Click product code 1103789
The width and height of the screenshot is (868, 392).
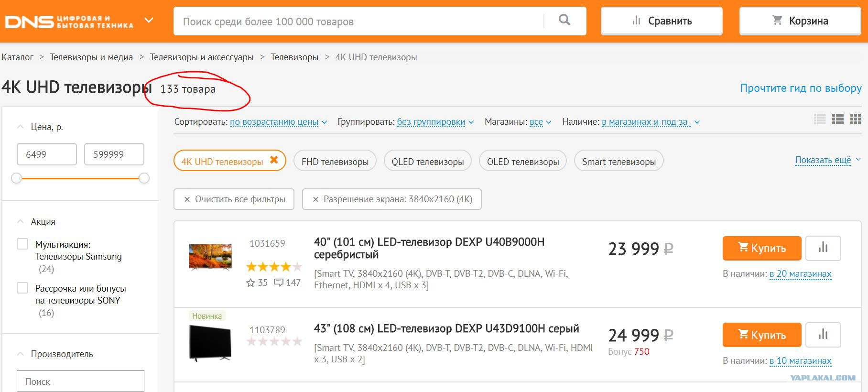[x=267, y=330]
